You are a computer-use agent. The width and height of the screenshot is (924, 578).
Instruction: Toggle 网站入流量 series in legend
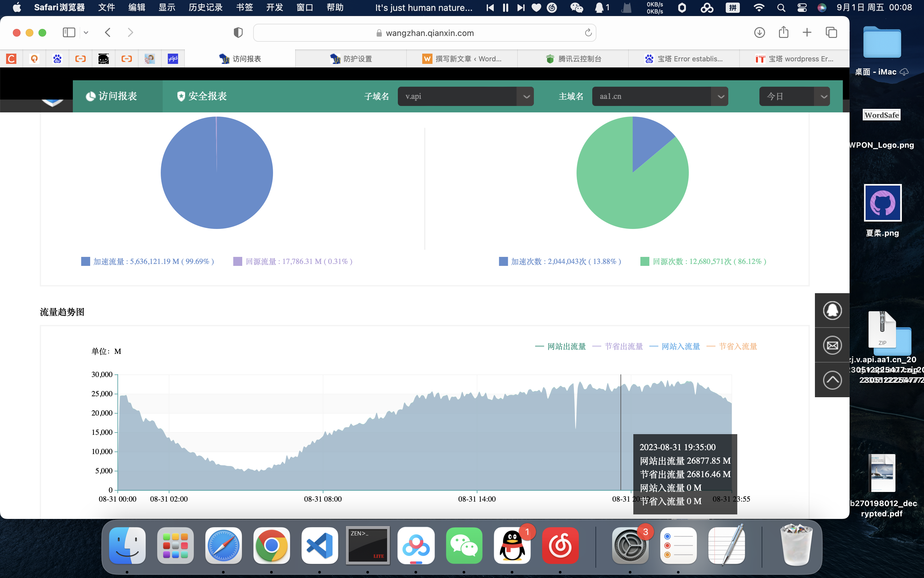point(675,346)
